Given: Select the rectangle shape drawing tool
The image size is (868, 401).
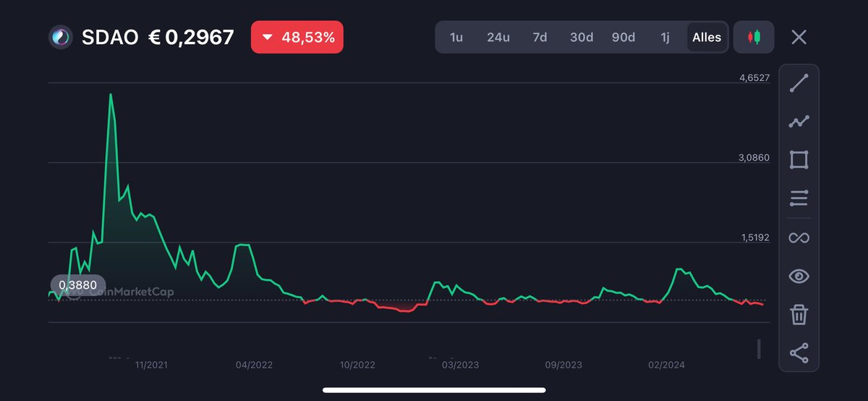Looking at the screenshot, I should point(799,160).
